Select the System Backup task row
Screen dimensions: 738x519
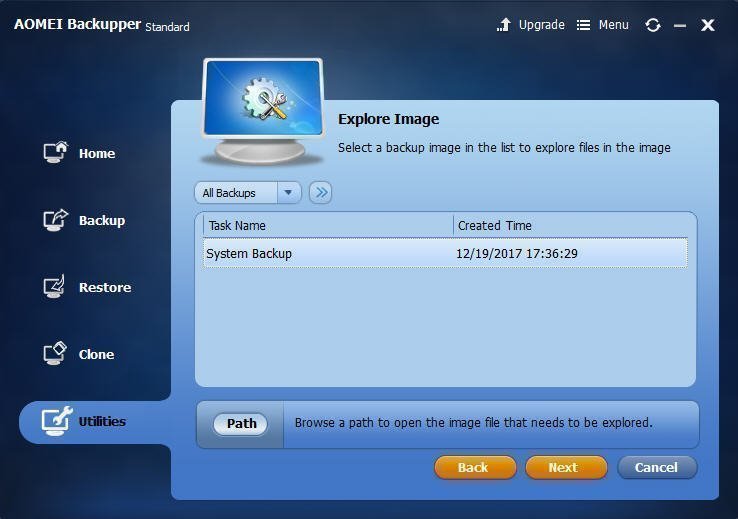click(445, 253)
